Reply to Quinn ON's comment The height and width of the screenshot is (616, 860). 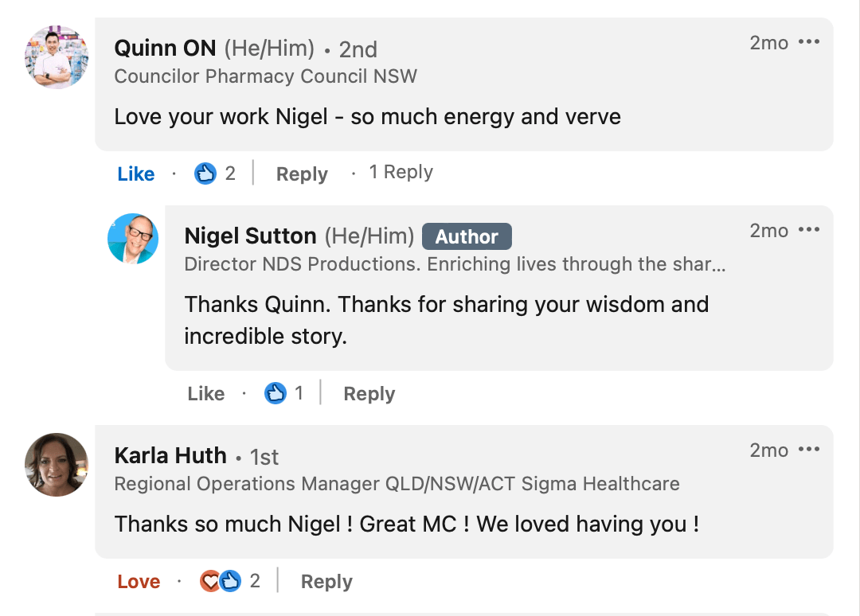pos(303,174)
